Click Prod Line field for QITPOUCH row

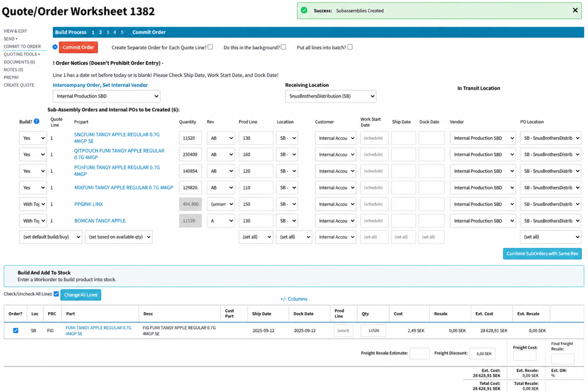click(256, 154)
